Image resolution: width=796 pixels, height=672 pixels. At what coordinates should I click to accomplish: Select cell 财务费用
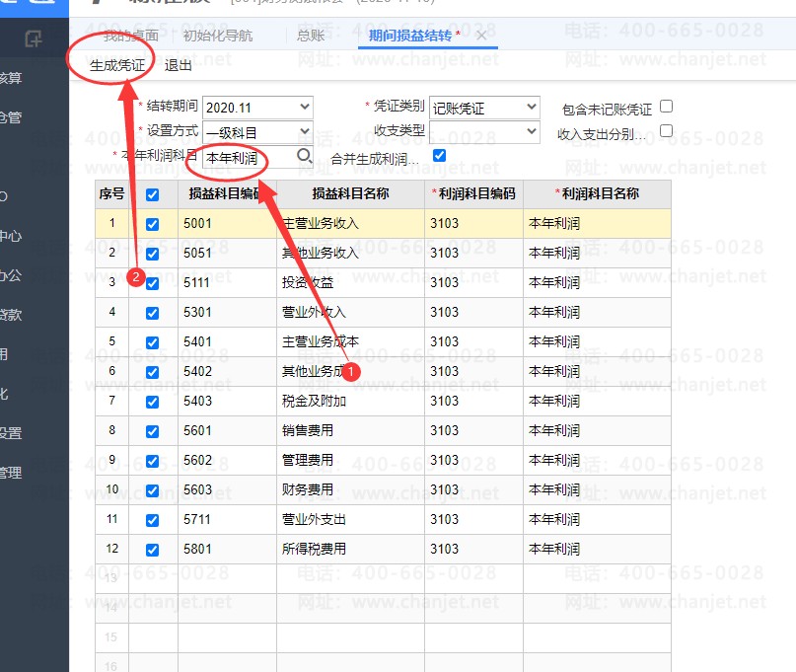tap(351, 489)
